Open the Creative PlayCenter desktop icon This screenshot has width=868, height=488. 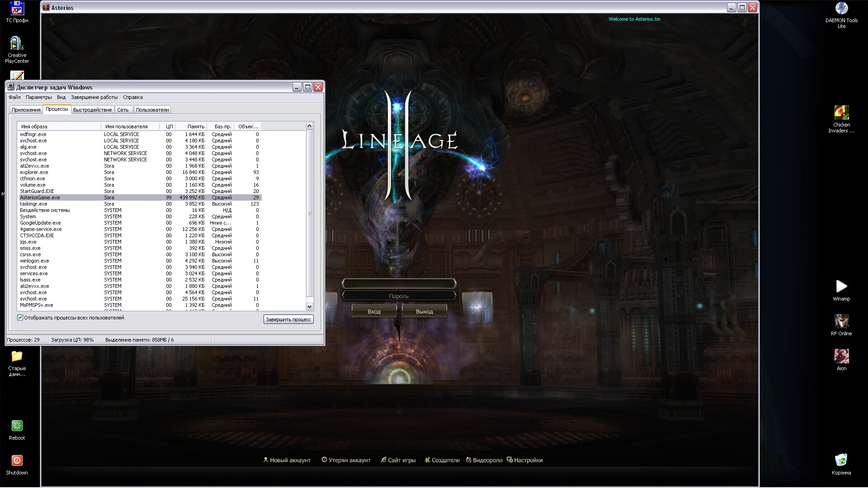pyautogui.click(x=17, y=50)
